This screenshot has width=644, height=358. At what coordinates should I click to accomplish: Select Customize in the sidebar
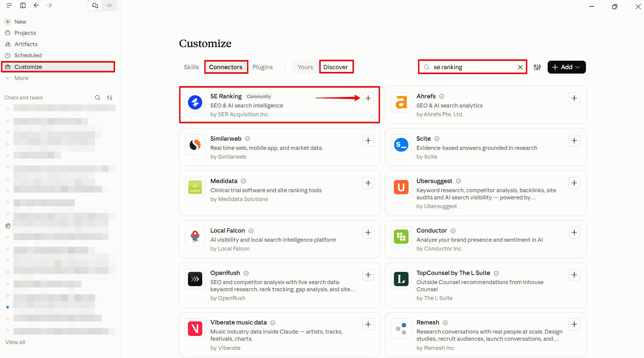58,67
